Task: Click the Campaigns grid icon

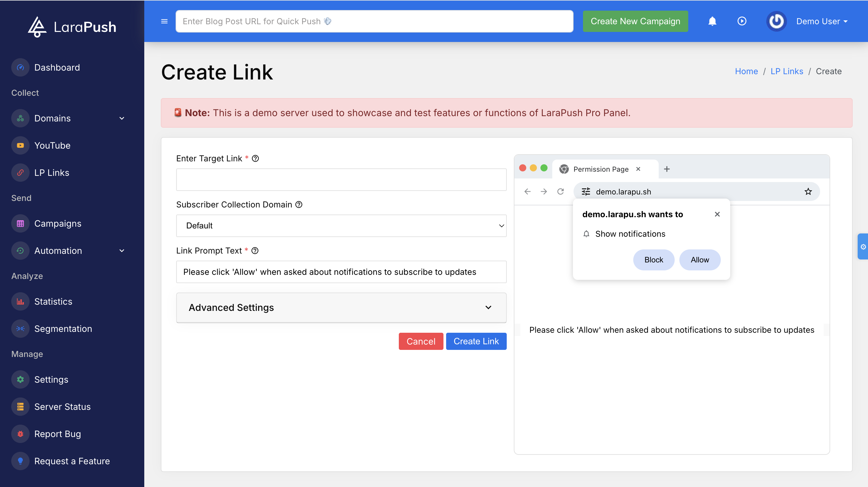Action: (20, 224)
